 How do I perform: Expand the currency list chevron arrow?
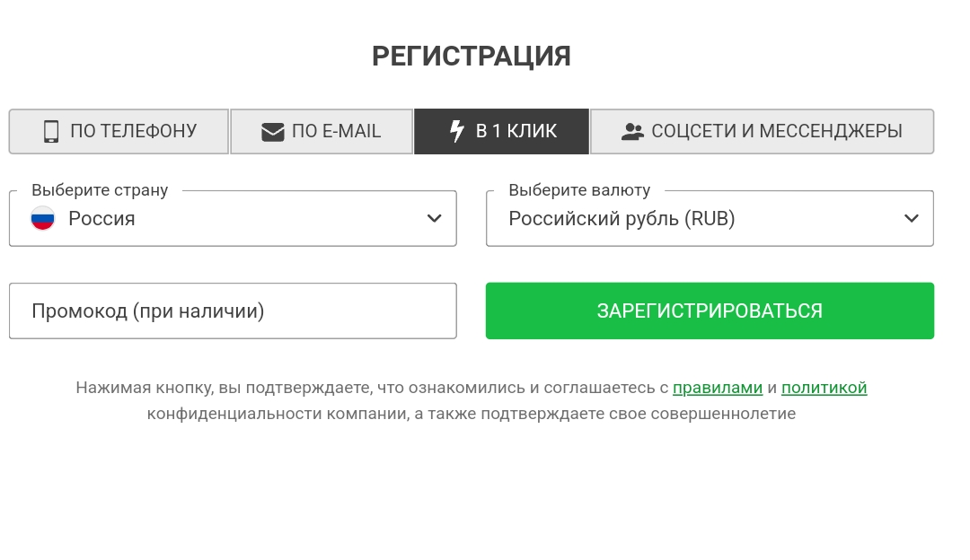pyautogui.click(x=912, y=218)
